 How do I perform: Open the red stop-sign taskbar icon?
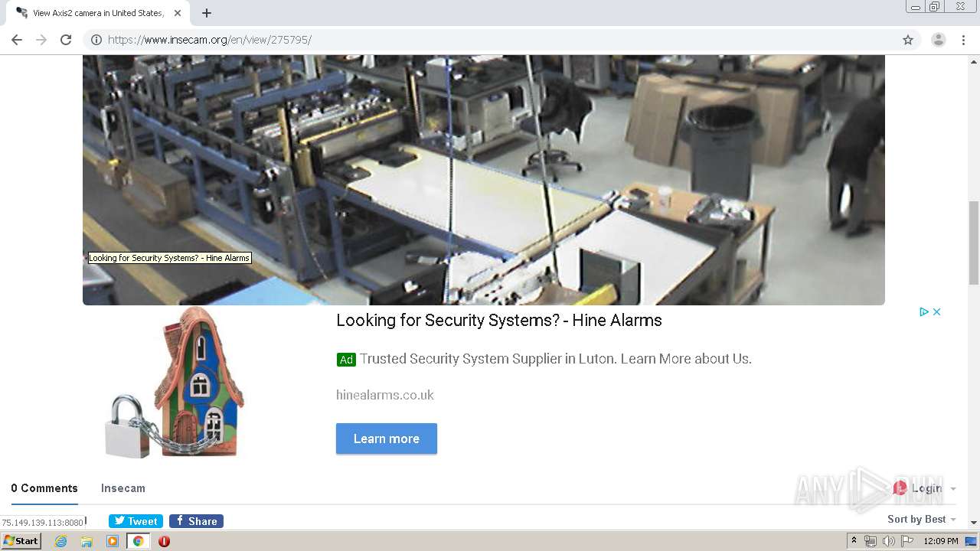coord(164,541)
